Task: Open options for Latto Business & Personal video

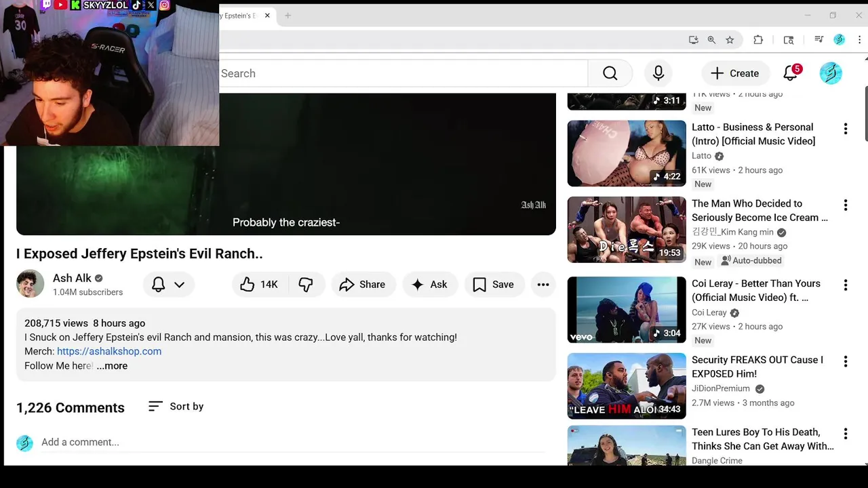Action: pyautogui.click(x=846, y=129)
